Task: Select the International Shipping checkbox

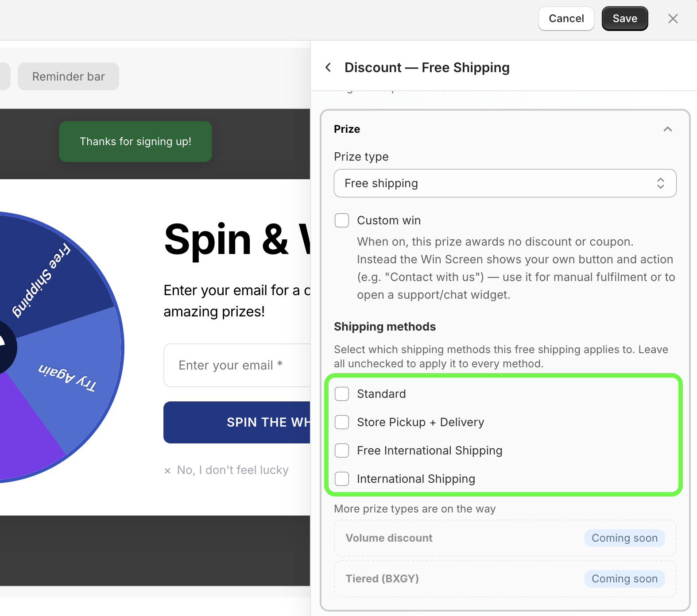Action: [342, 479]
